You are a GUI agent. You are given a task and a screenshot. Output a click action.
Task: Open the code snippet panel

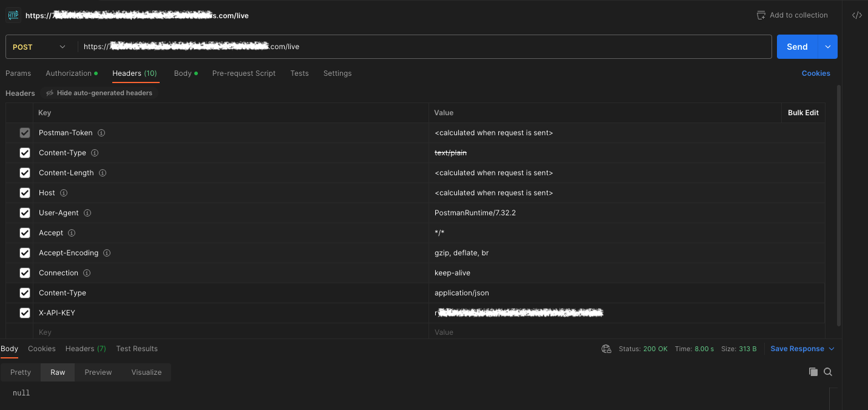856,15
